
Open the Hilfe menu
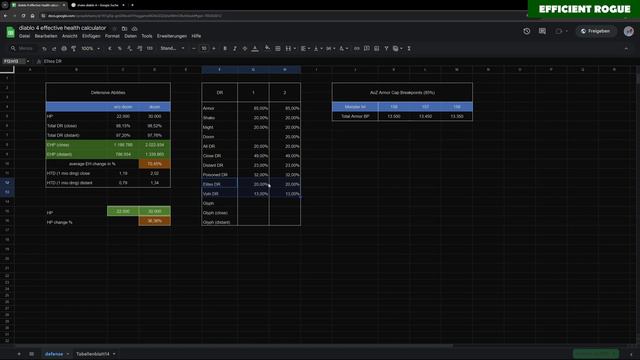pos(196,36)
